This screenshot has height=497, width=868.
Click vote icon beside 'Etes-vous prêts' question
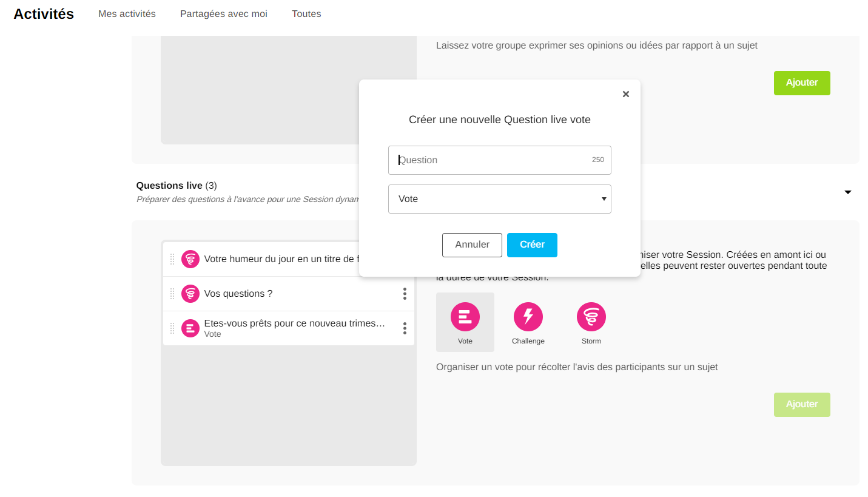coord(190,328)
